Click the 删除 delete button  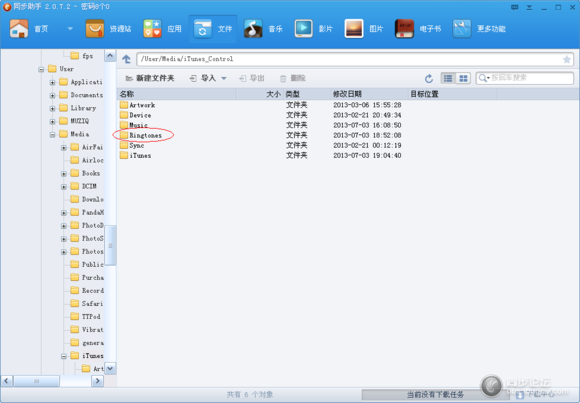pos(293,78)
